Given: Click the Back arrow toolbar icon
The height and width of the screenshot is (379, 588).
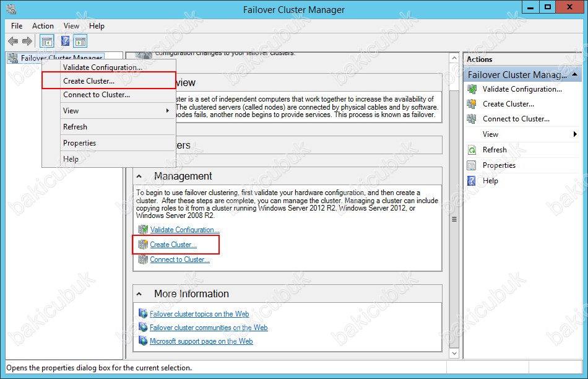Looking at the screenshot, I should (x=13, y=41).
